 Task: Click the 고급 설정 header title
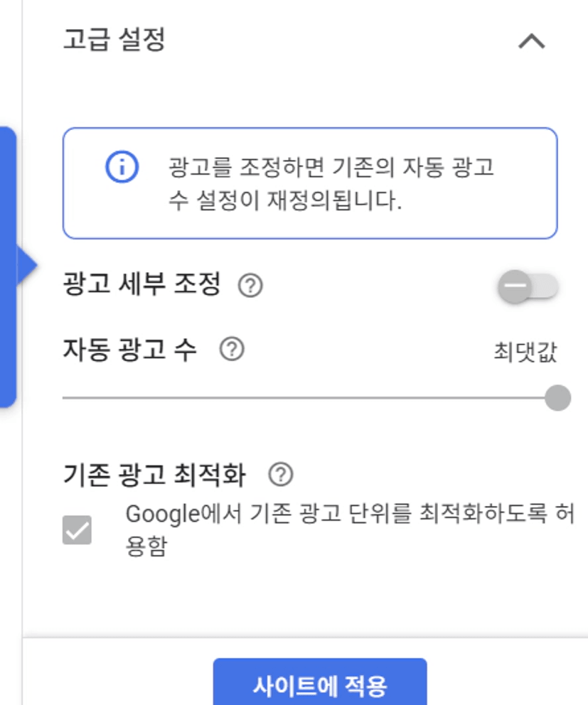(x=114, y=40)
